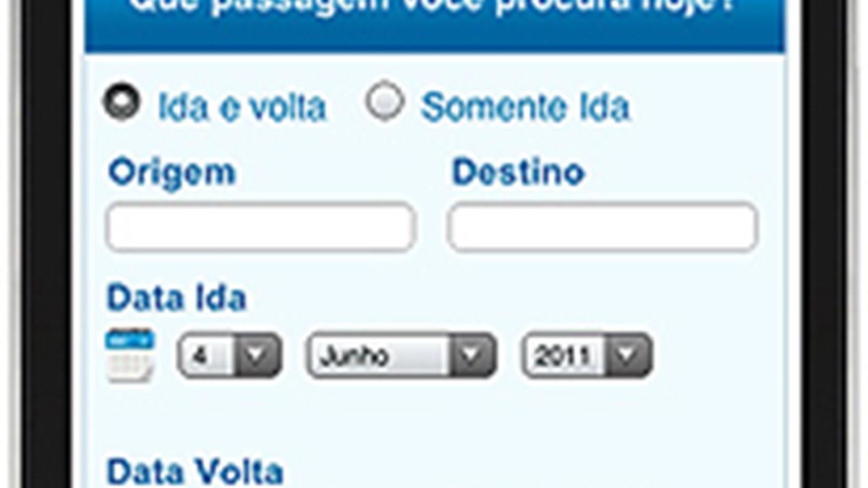Focus the Origem text field
868x488 pixels.
pyautogui.click(x=260, y=227)
